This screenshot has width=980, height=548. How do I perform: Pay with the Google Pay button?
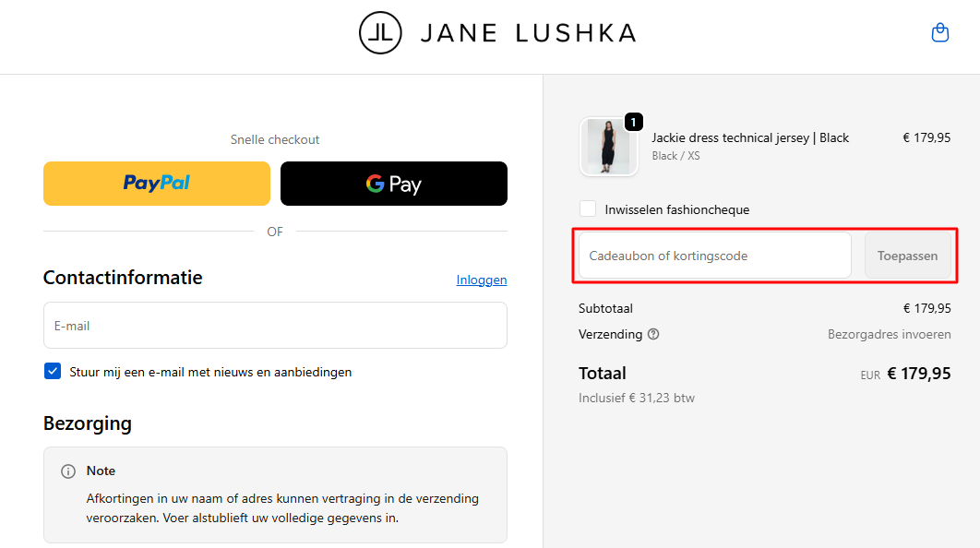[394, 184]
